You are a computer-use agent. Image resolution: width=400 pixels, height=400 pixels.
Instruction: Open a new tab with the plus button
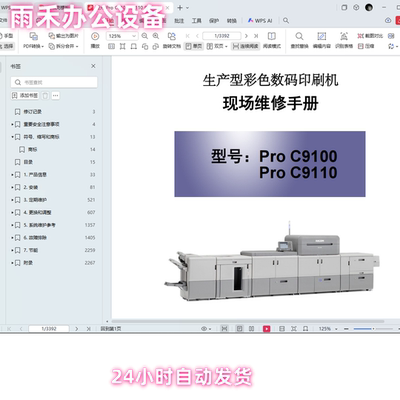click(180, 8)
